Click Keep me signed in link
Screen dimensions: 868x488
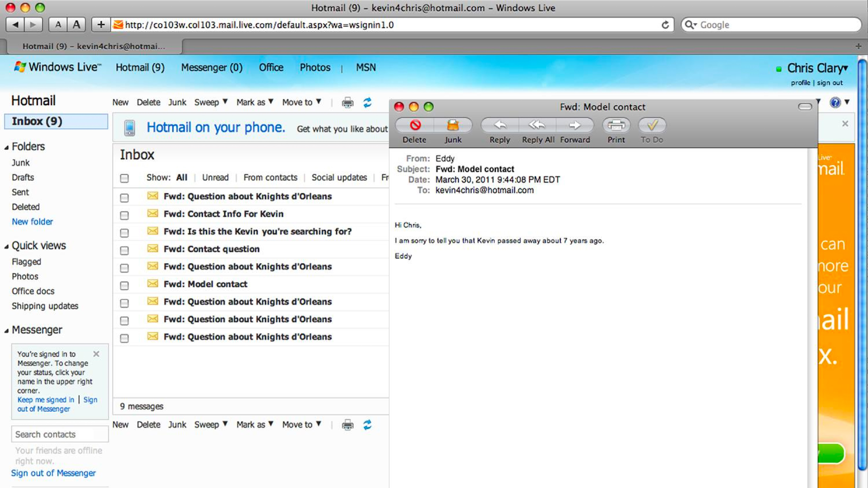coord(45,400)
